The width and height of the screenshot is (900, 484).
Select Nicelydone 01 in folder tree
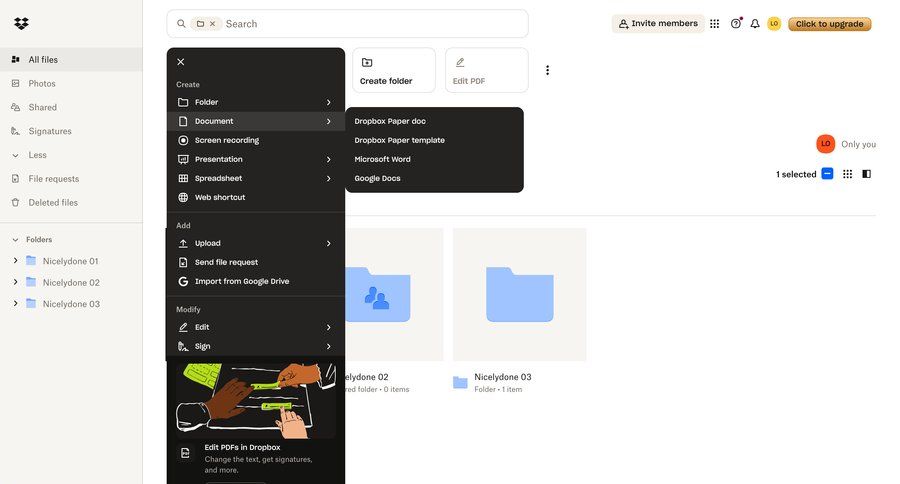(x=71, y=261)
